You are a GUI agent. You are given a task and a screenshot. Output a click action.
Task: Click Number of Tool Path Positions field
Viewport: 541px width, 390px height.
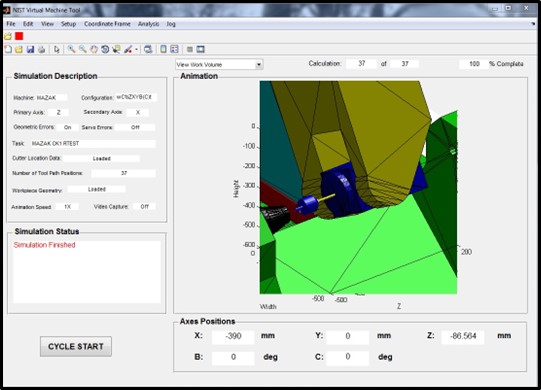pyautogui.click(x=124, y=173)
